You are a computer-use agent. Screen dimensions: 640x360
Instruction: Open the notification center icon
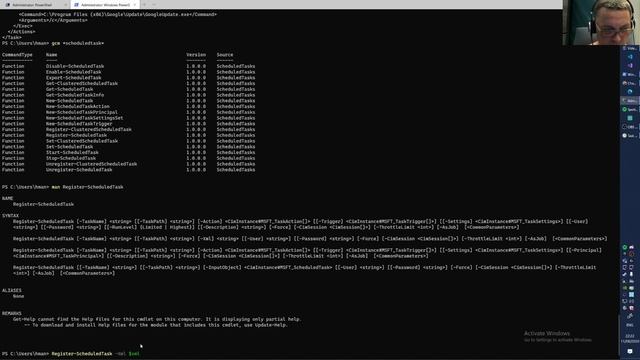630,351
